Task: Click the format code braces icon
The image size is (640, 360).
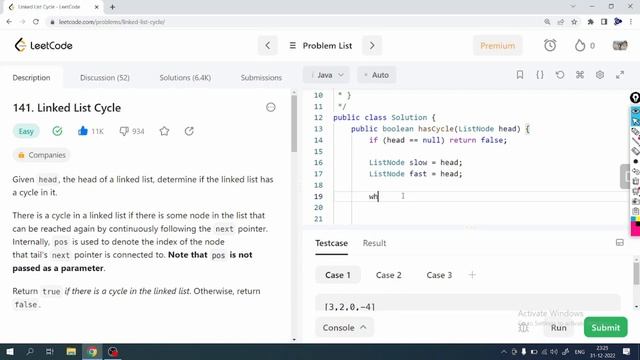Action: coord(540,75)
